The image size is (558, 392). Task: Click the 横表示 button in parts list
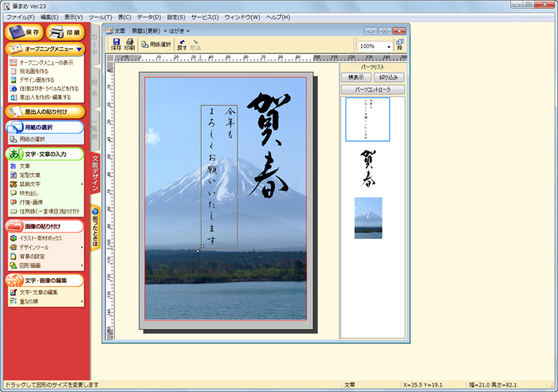(x=356, y=77)
